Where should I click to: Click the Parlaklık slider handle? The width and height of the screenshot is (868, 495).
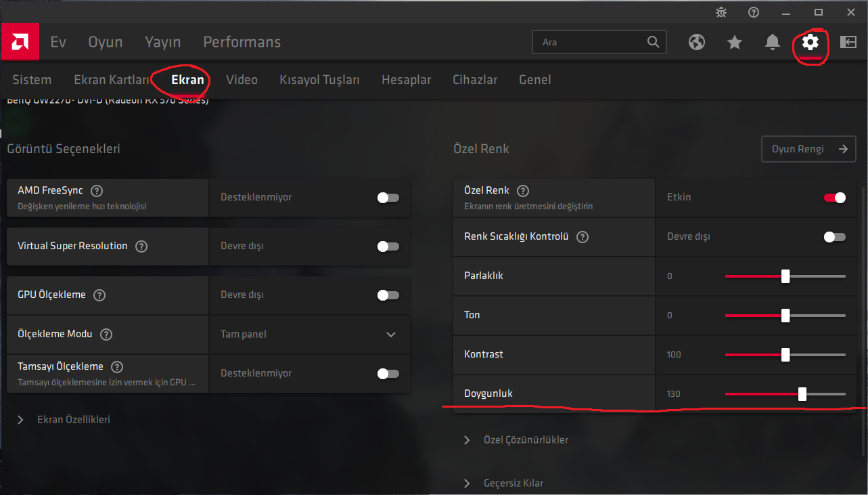785,276
